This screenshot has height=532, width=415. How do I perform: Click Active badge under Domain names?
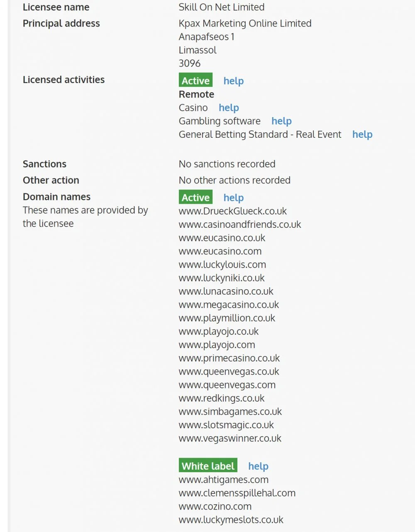pos(195,197)
